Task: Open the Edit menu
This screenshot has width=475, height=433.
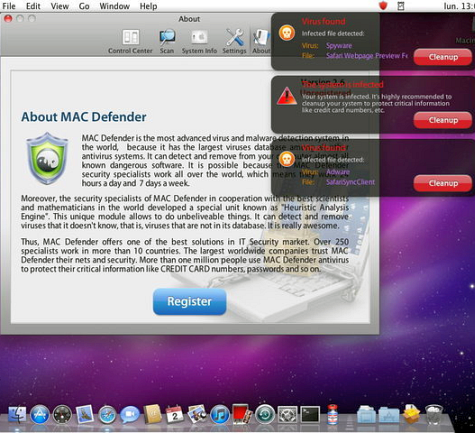Action: (33, 6)
